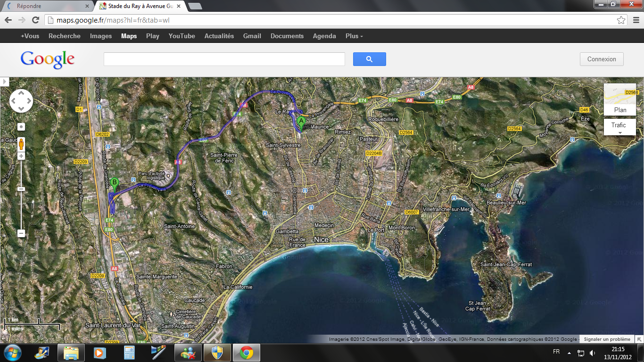Bookmark this page with the star icon
This screenshot has width=644, height=362.
tap(621, 20)
